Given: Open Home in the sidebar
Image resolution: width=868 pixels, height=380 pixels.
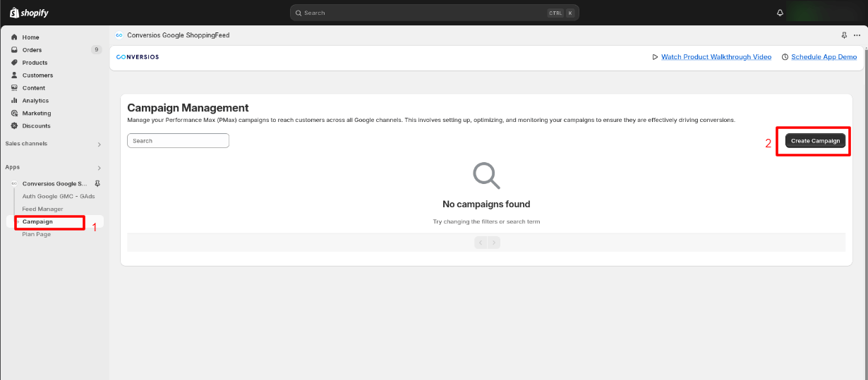Looking at the screenshot, I should (31, 37).
